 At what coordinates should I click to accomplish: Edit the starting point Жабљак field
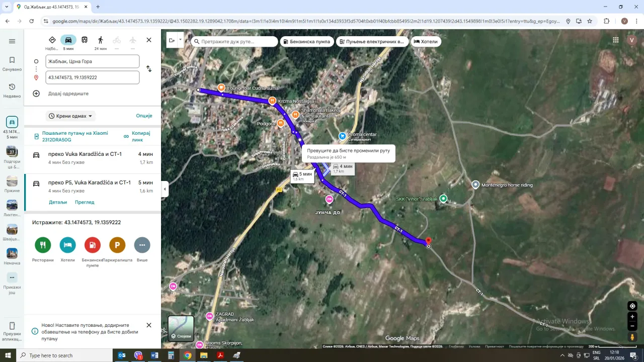pos(92,61)
